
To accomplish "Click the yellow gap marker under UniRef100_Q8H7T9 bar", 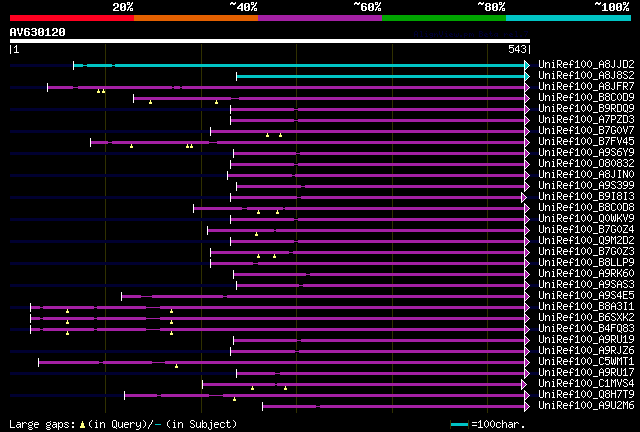I will [x=234, y=399].
